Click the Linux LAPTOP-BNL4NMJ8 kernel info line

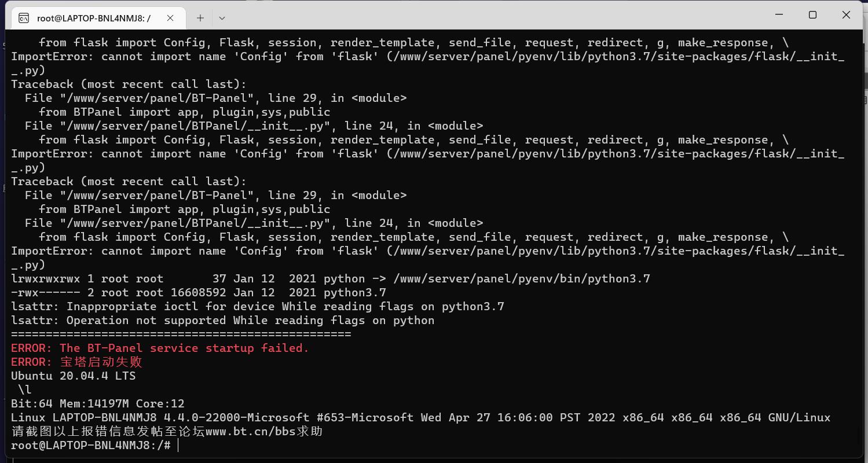click(x=420, y=417)
